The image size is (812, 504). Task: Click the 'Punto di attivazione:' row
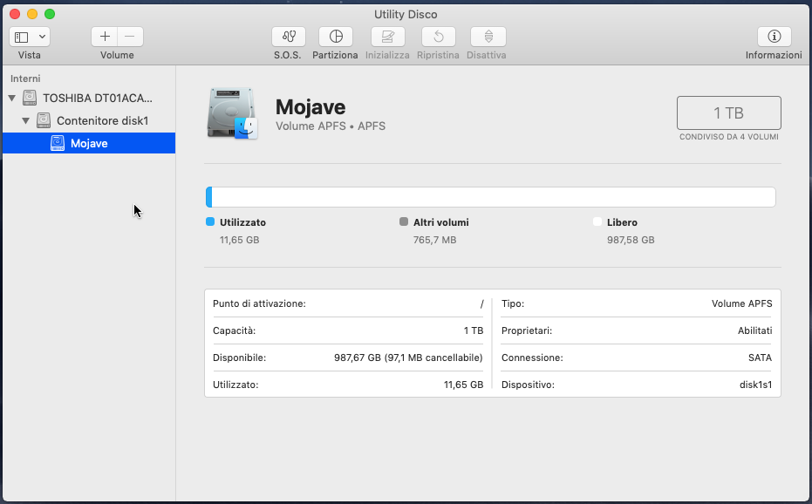pyautogui.click(x=348, y=303)
